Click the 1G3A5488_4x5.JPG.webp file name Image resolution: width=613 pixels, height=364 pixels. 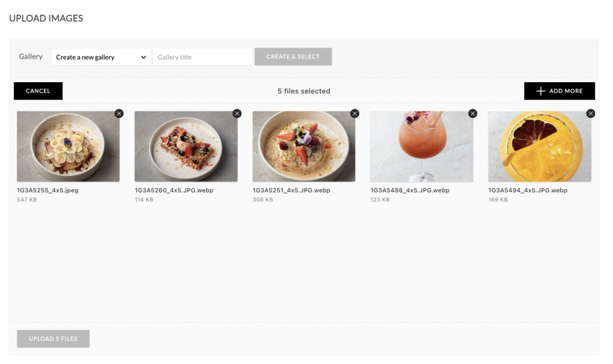coord(410,190)
